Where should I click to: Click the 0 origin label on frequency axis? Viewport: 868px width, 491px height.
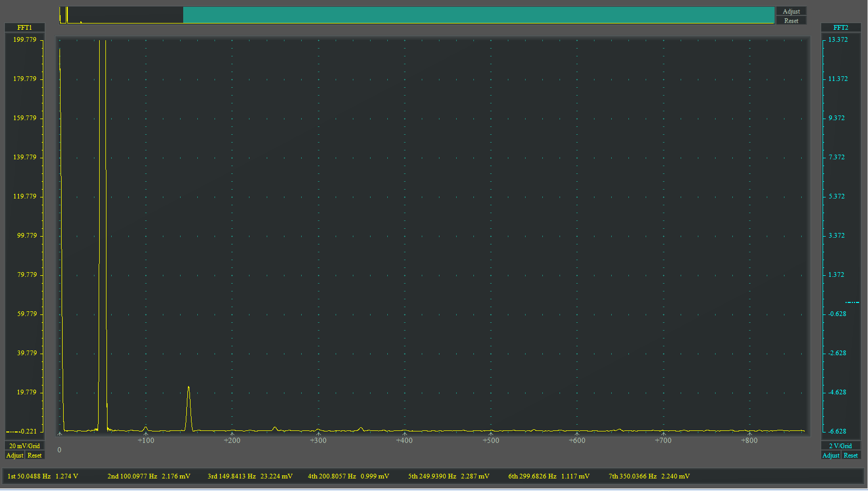tap(60, 450)
